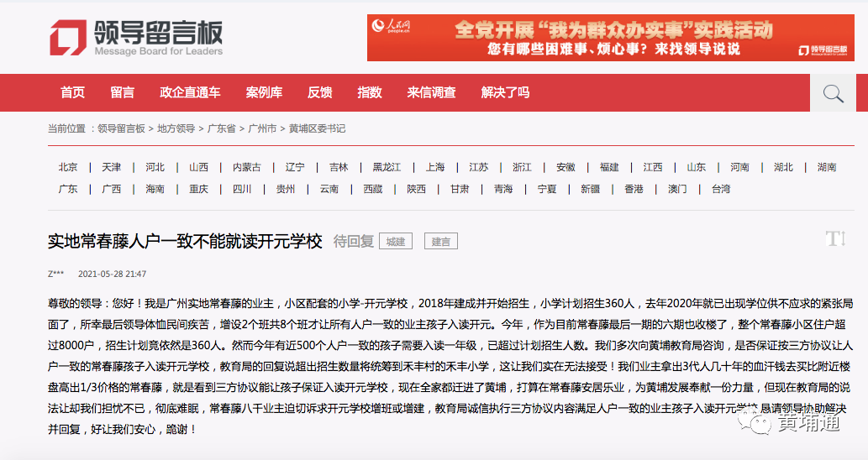Select province 山东

(697, 167)
